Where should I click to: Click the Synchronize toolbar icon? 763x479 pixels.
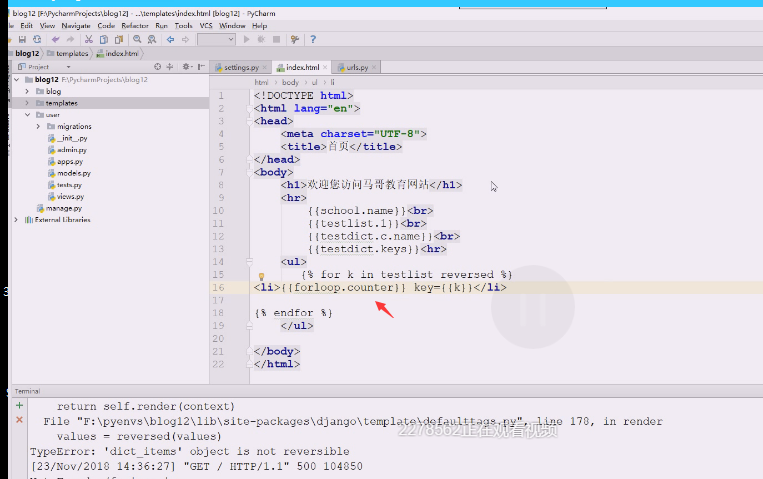37,39
